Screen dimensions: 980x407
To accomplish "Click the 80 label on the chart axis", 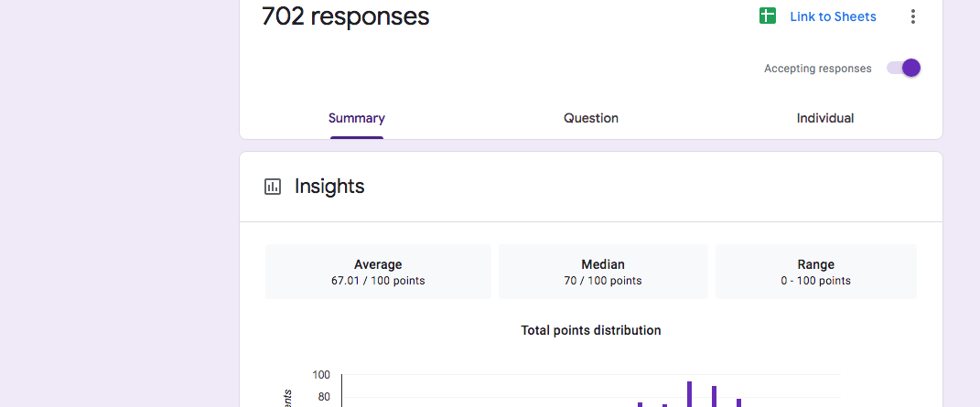I will click(x=323, y=397).
